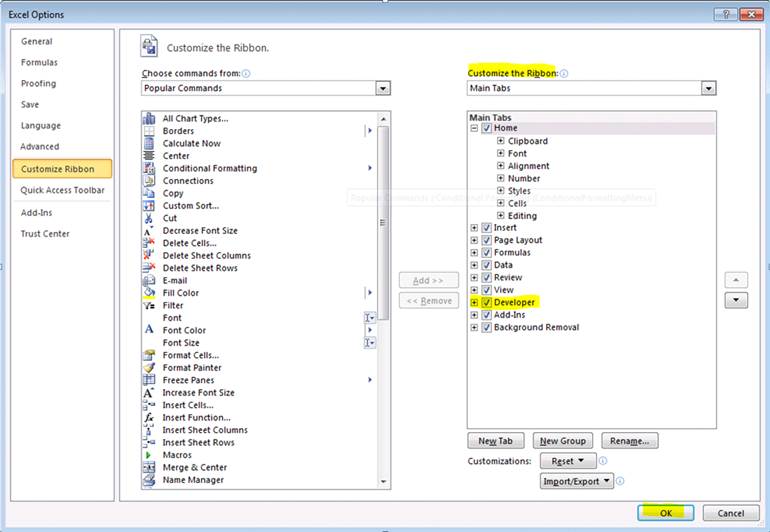Click the Format Painter brush icon
Viewport: 770px width, 532px height.
tap(149, 367)
